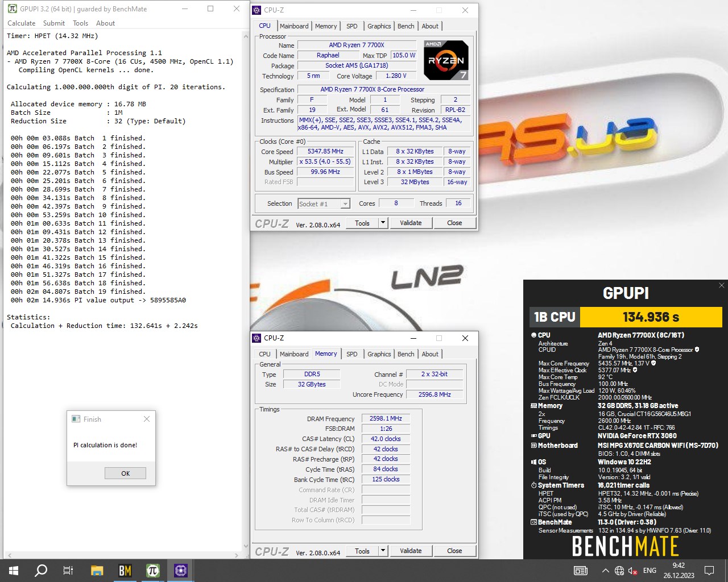
Task: Switch ENG input language indicator
Action: pos(650,571)
